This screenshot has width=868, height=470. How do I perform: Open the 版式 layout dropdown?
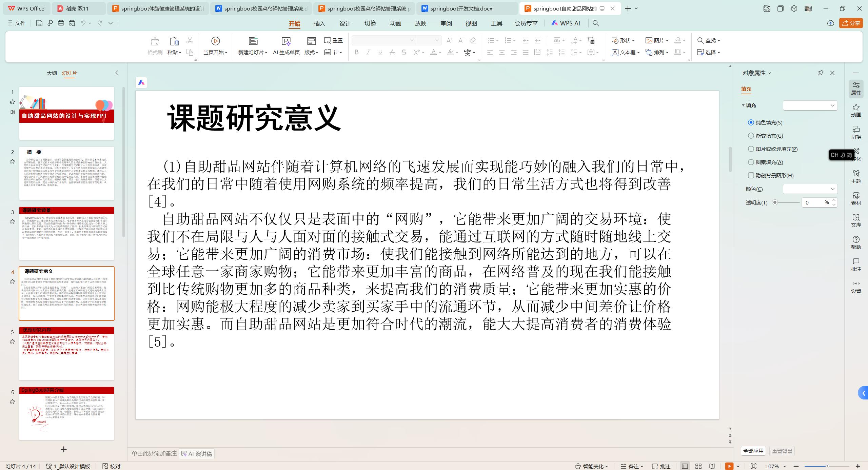pos(311,52)
